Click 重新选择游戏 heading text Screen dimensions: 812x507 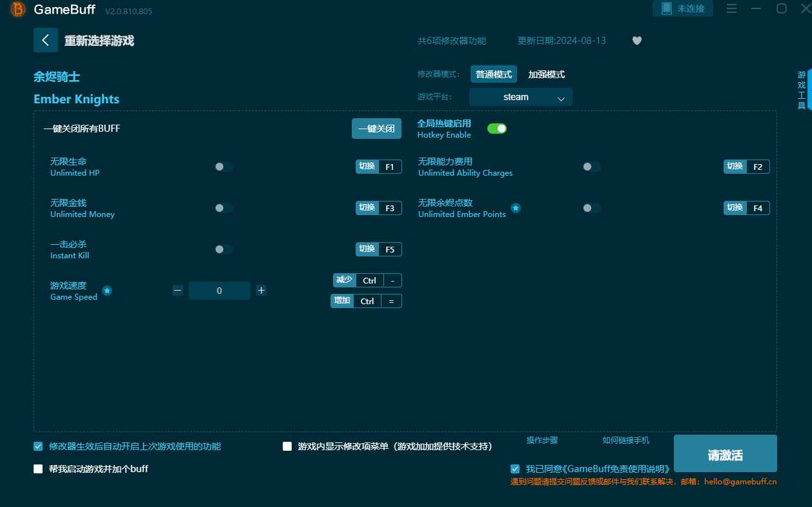(99, 41)
